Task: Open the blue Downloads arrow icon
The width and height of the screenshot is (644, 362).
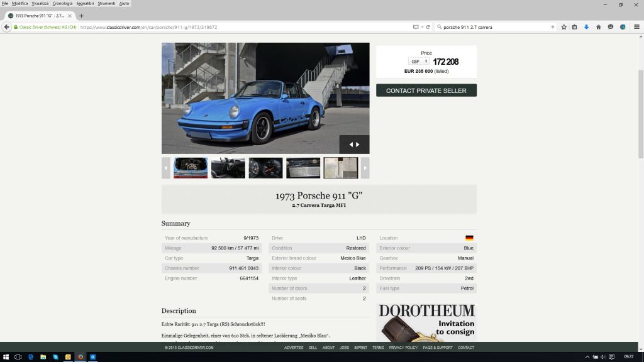Action: [x=587, y=27]
